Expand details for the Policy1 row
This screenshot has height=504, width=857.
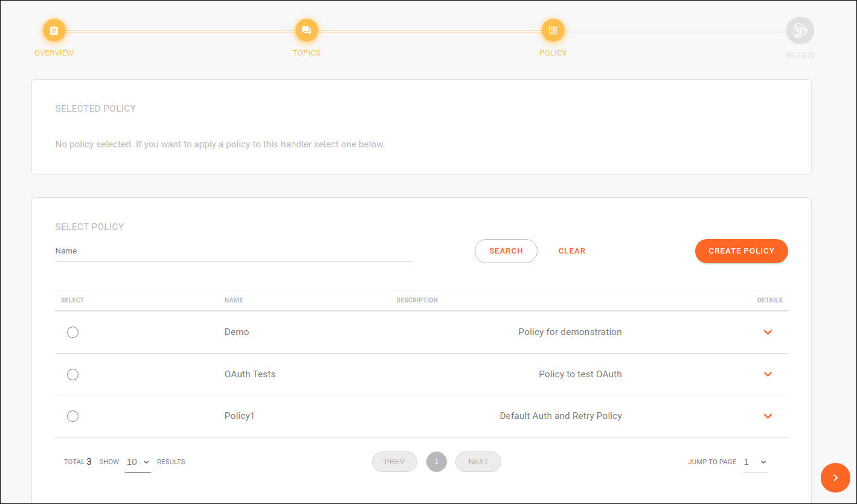click(768, 416)
